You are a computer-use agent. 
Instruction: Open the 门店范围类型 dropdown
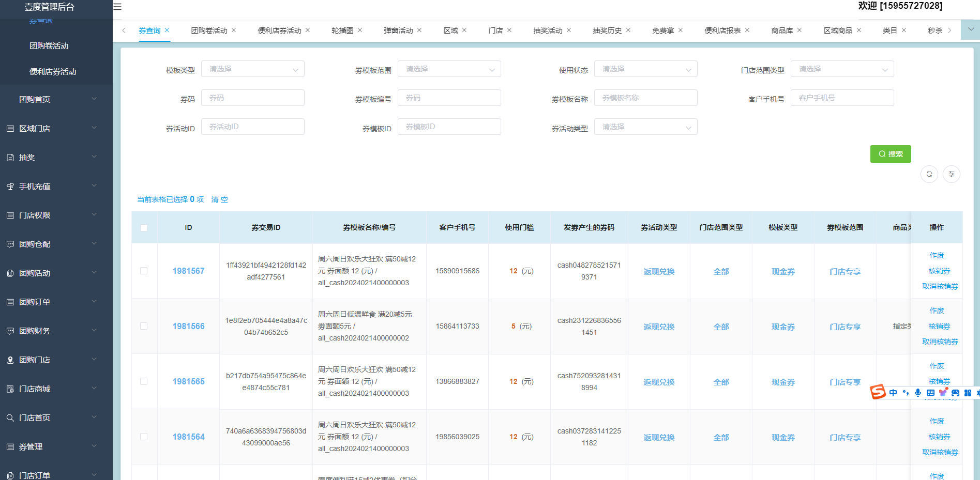click(842, 69)
